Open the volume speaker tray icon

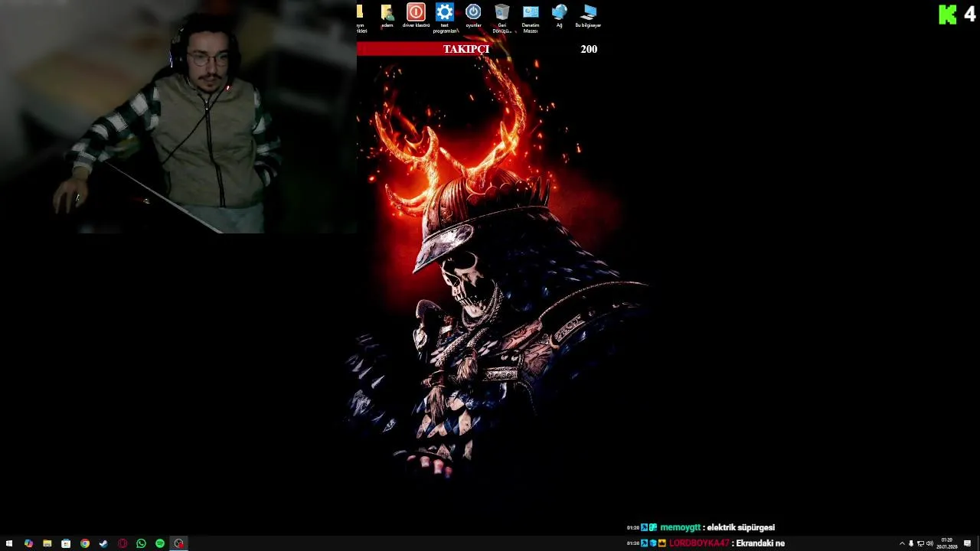pyautogui.click(x=929, y=543)
